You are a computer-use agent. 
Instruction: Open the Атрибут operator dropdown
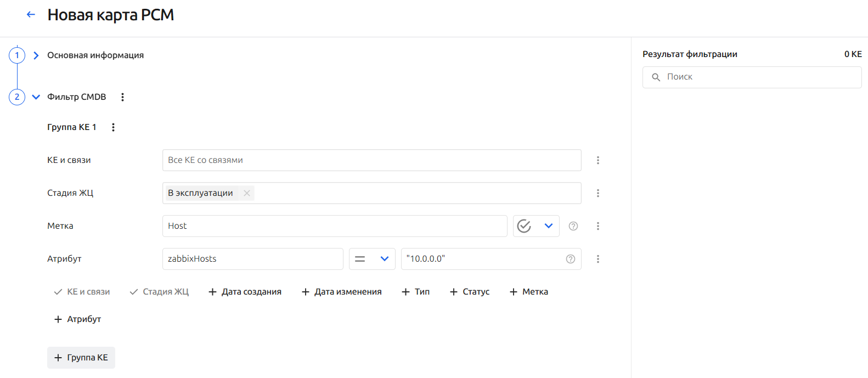[372, 259]
